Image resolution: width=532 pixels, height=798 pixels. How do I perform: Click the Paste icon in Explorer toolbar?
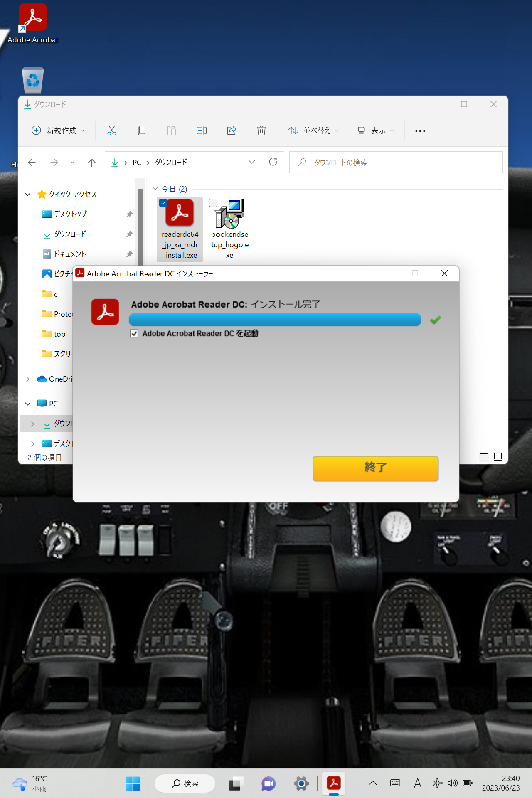click(x=172, y=131)
